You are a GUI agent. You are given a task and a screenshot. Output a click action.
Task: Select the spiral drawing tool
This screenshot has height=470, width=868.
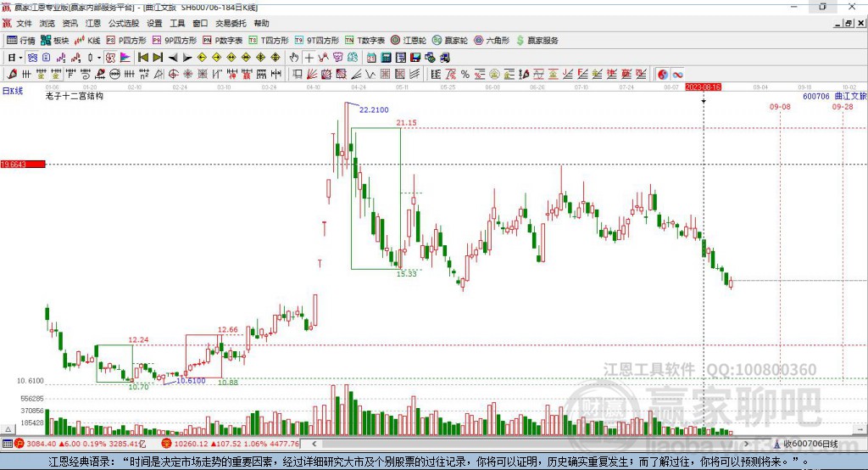click(x=86, y=74)
